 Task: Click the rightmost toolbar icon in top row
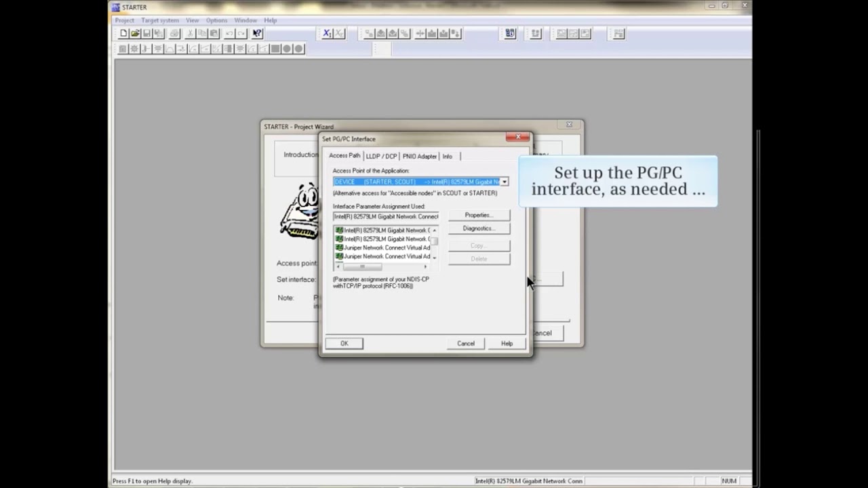[618, 33]
